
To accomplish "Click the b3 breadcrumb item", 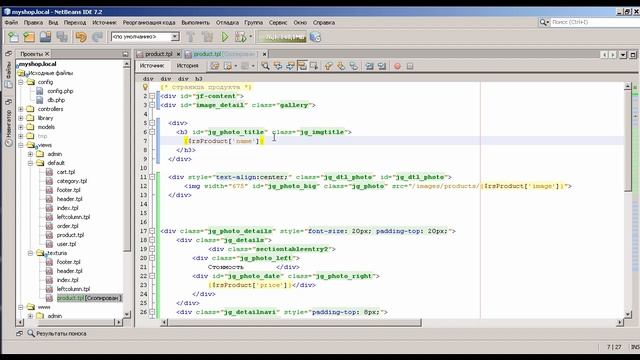I will click(198, 79).
